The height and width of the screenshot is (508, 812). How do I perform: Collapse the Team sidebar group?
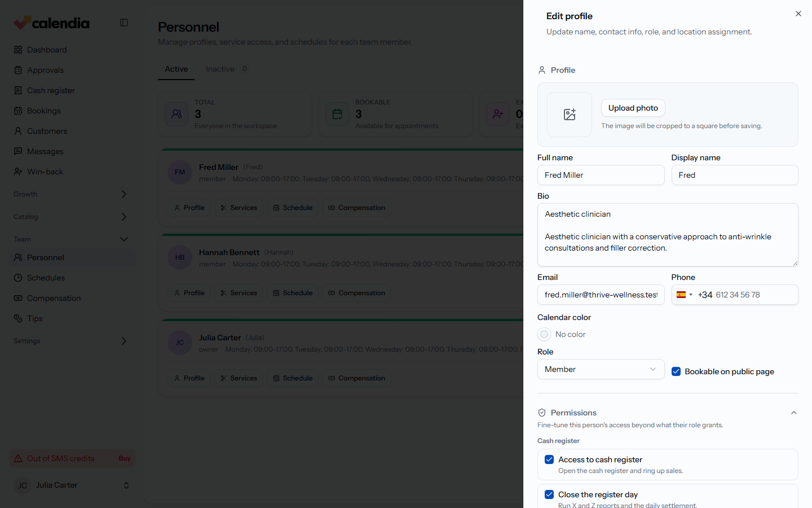(x=72, y=239)
